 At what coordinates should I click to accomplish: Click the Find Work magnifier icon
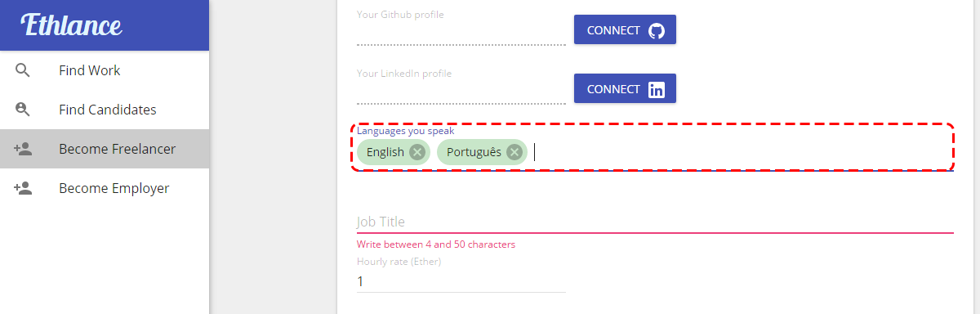click(x=23, y=70)
